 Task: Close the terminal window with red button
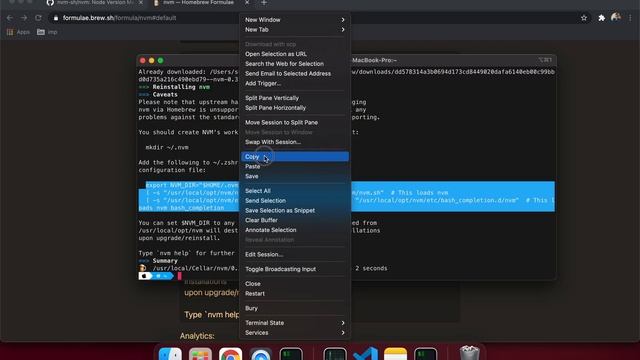(142, 60)
